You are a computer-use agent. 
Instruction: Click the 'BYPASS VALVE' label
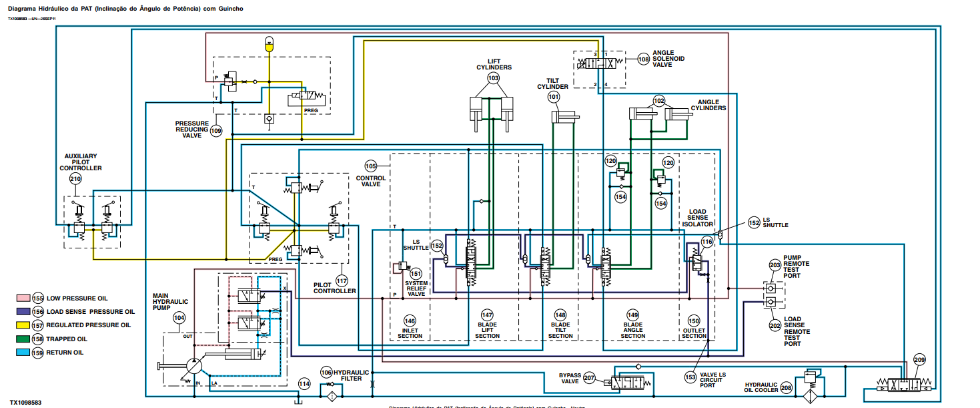pyautogui.click(x=570, y=378)
